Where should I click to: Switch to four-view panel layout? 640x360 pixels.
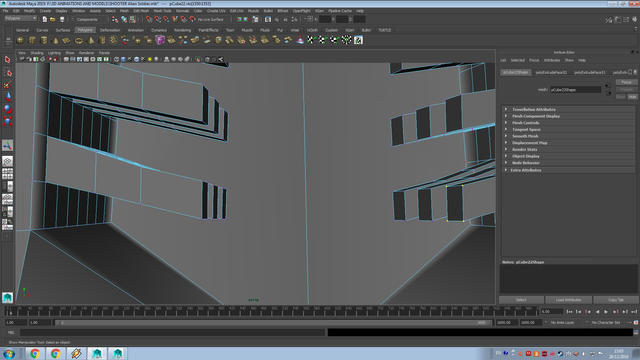pyautogui.click(x=7, y=174)
